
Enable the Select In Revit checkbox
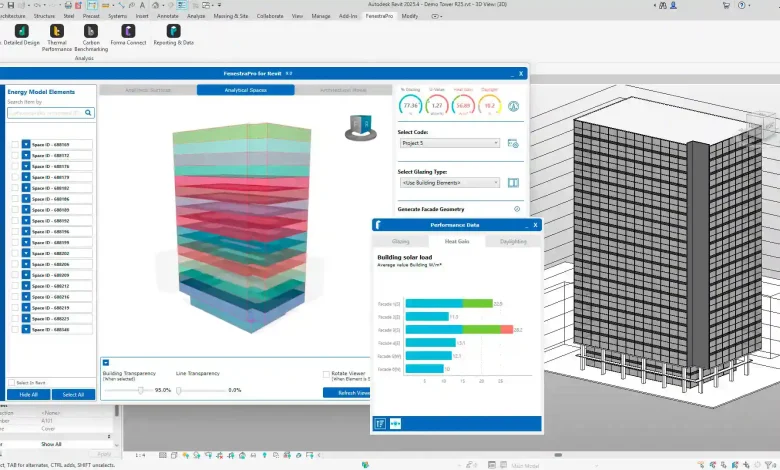coord(11,382)
